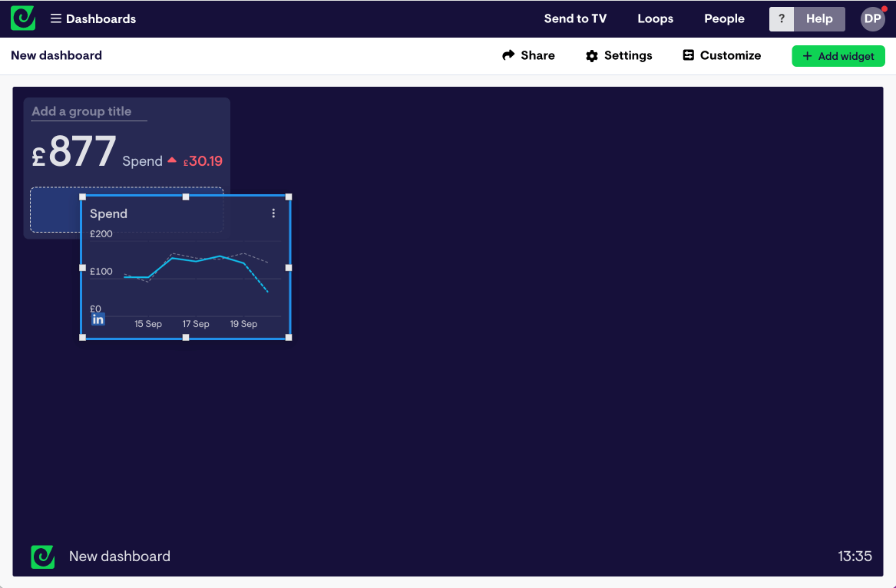Click the Share arrow icon
This screenshot has height=588, width=896.
coord(507,55)
